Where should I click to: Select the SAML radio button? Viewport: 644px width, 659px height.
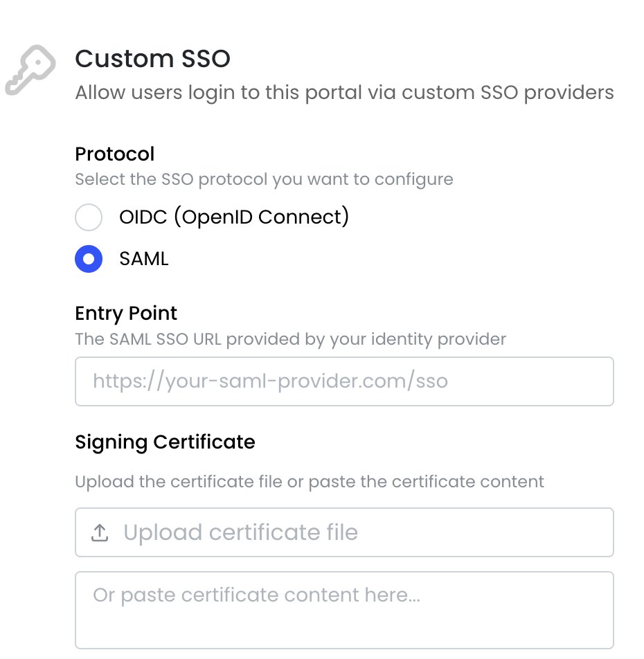[89, 259]
